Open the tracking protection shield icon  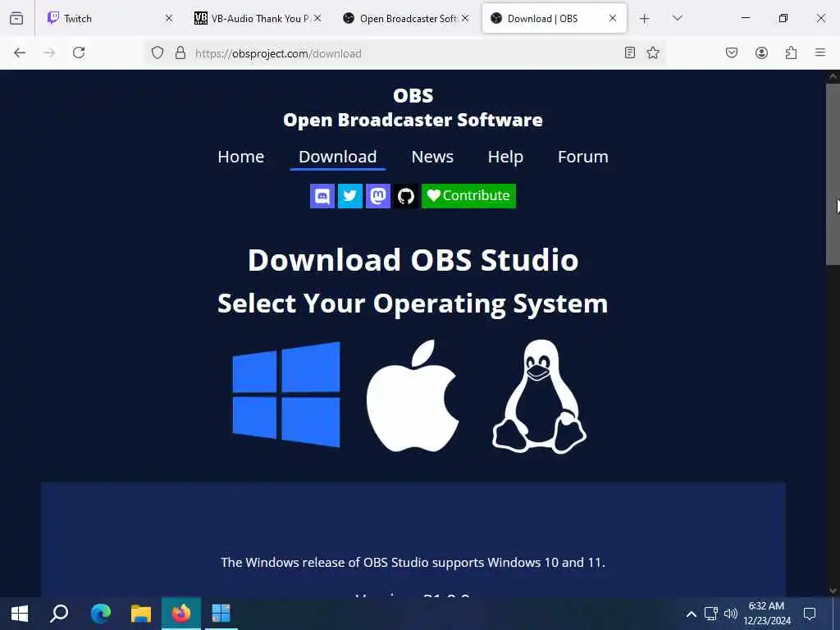157,52
